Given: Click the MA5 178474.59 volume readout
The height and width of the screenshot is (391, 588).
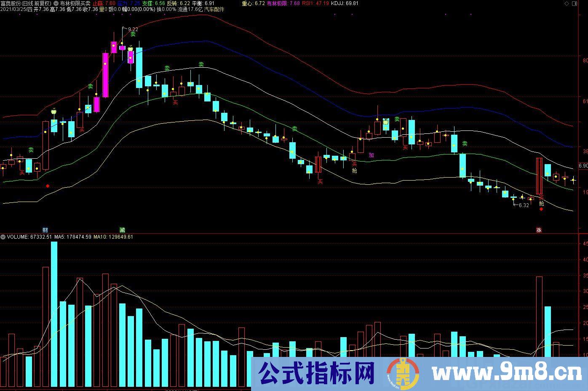Looking at the screenshot, I should (x=73, y=237).
